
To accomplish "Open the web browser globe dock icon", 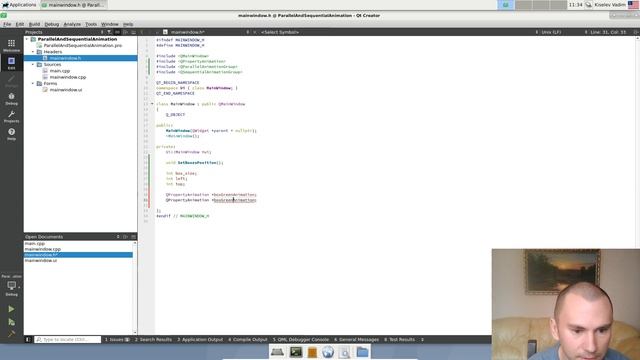I will coord(328,352).
